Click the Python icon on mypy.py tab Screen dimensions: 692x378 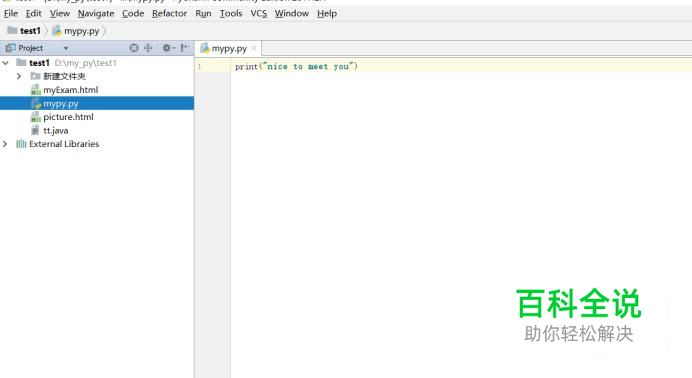[205, 48]
